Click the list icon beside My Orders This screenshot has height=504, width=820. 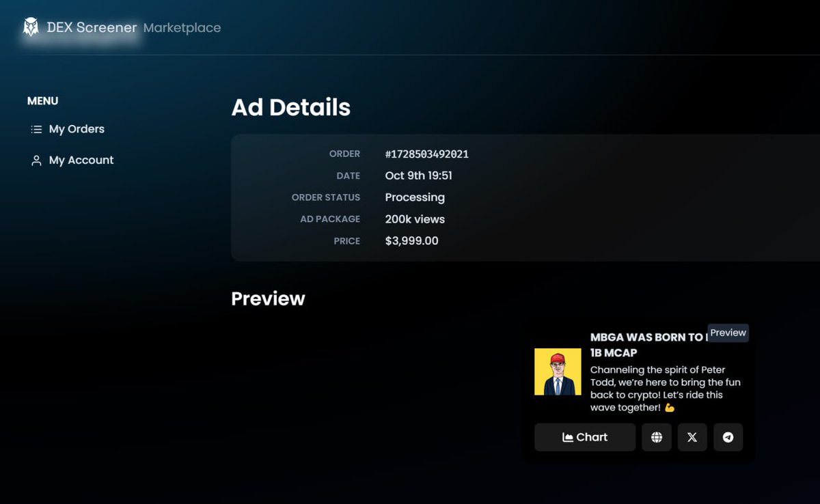coord(35,129)
